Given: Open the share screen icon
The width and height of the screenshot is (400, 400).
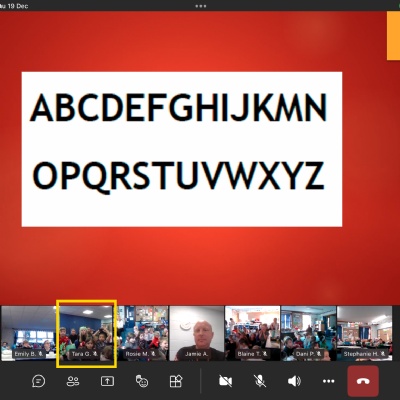Looking at the screenshot, I should tap(107, 381).
